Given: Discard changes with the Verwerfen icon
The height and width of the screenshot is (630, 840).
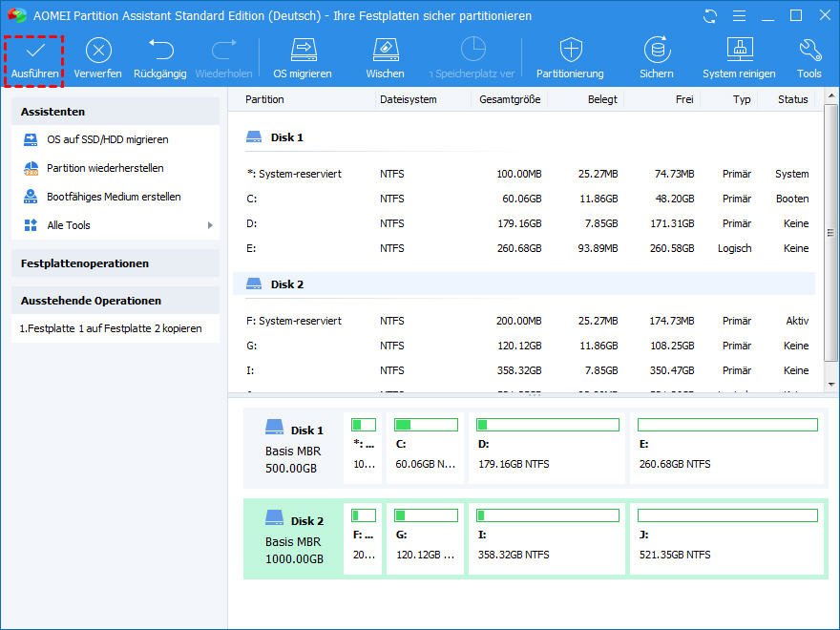Looking at the screenshot, I should (98, 58).
